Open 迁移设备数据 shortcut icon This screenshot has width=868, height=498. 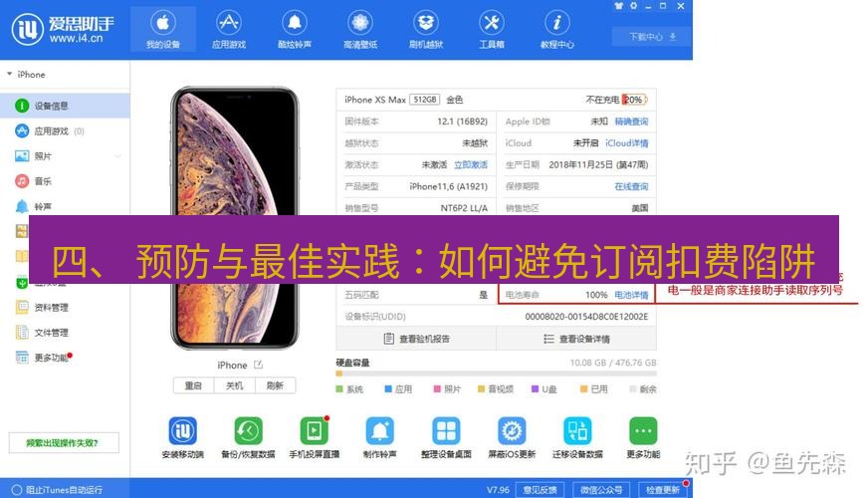pyautogui.click(x=577, y=430)
